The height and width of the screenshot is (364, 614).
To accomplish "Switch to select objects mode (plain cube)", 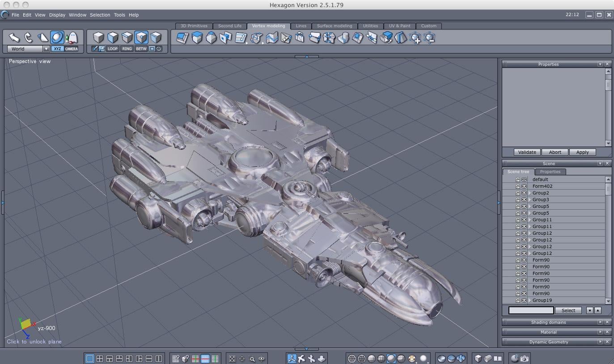I will 98,38.
